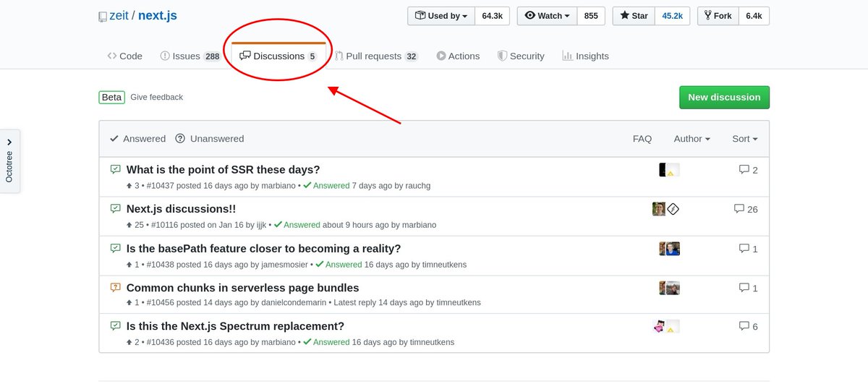868x392 pixels.
Task: Open the Insights tab
Action: pos(585,56)
